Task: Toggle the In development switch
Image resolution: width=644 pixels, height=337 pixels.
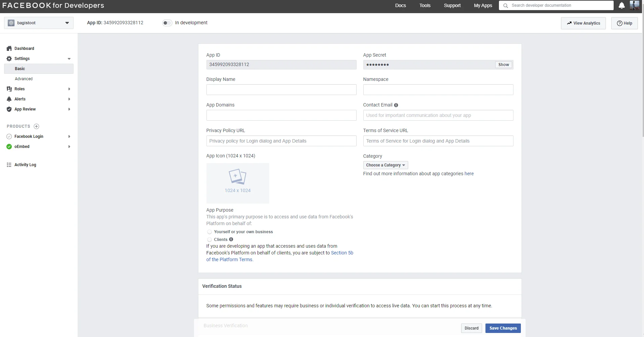Action: [167, 23]
